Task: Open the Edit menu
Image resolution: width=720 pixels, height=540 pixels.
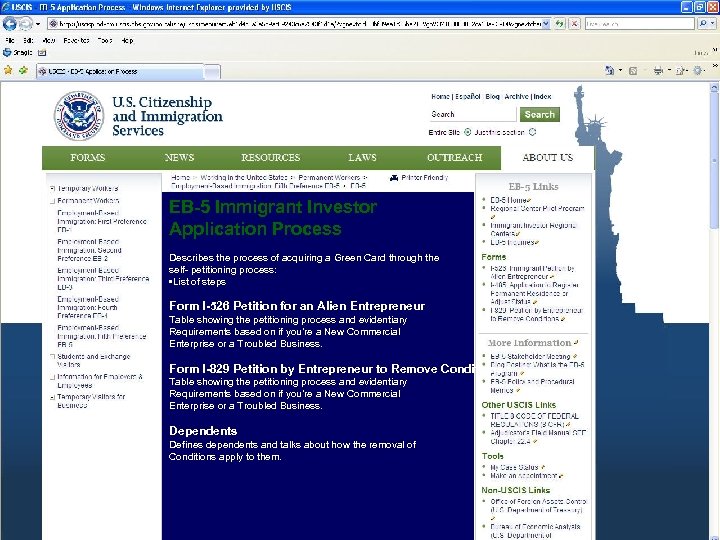Action: pyautogui.click(x=28, y=40)
